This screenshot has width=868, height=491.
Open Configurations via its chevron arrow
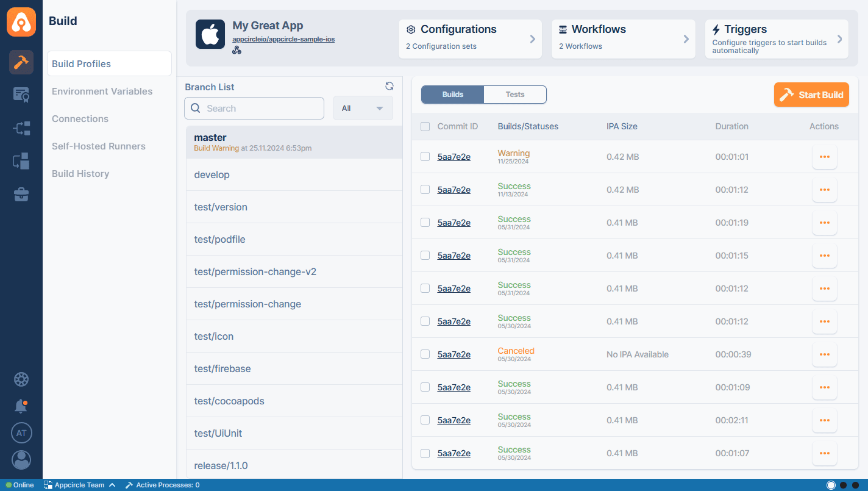click(x=532, y=39)
